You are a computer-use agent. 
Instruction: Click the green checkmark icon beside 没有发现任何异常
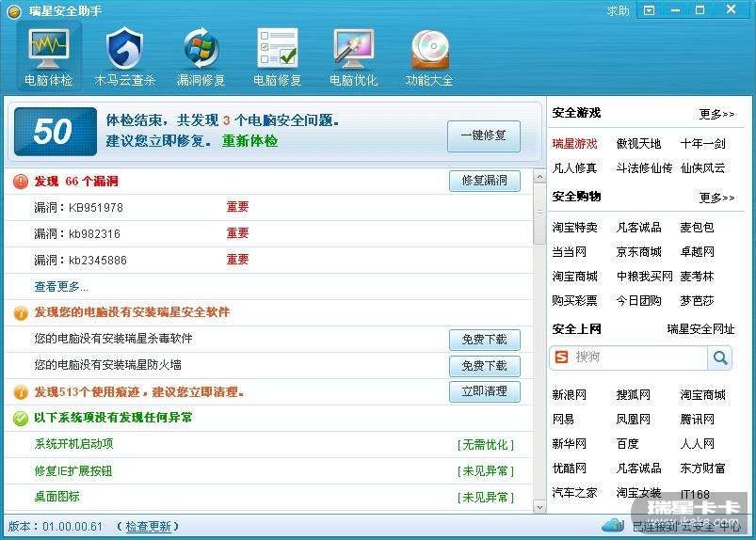[x=21, y=418]
